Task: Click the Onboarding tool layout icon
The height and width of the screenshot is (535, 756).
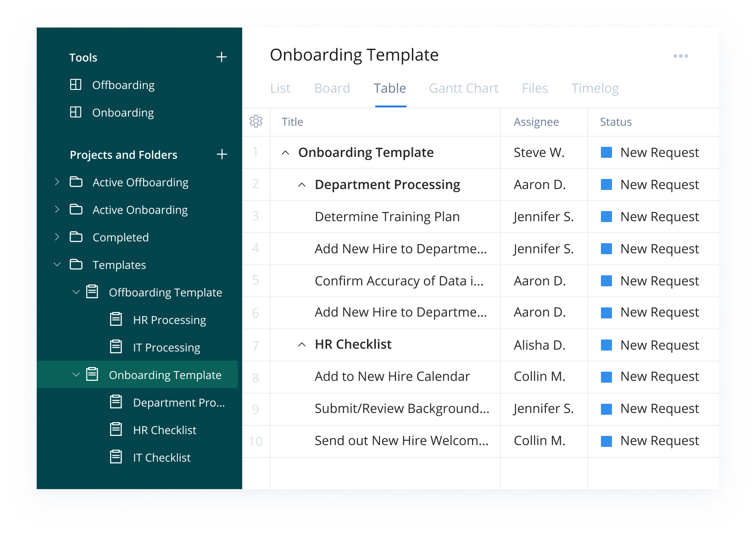Action: 76,112
